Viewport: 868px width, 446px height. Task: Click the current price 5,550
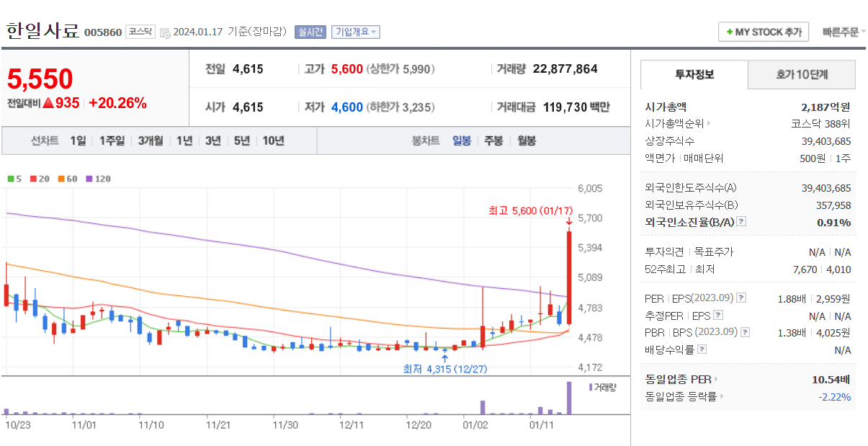point(40,79)
